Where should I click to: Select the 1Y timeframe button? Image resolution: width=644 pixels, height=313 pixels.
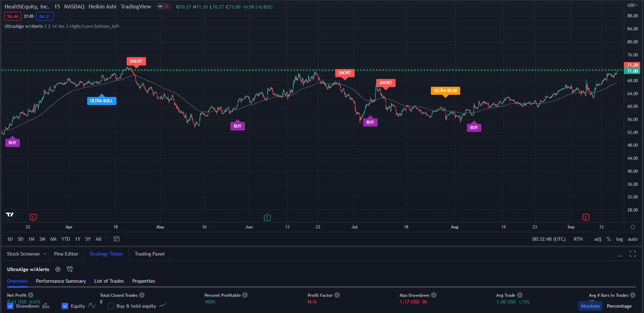pyautogui.click(x=77, y=239)
